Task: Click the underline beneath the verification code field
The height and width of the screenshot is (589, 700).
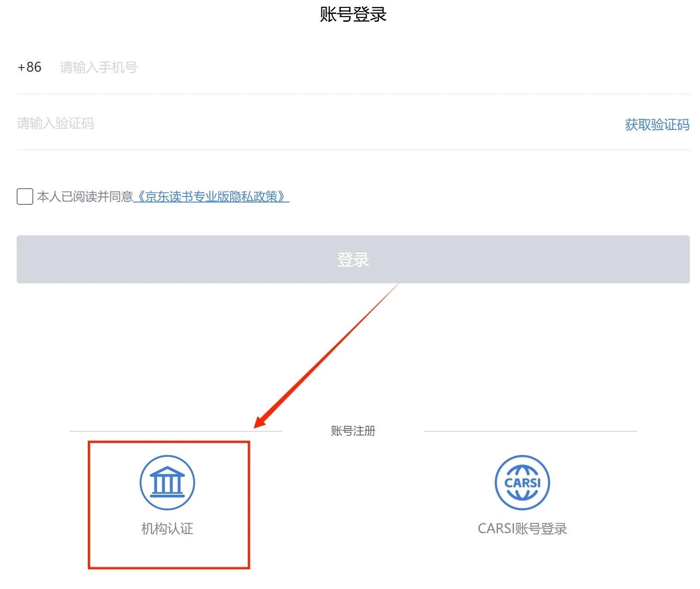Action: 353,150
